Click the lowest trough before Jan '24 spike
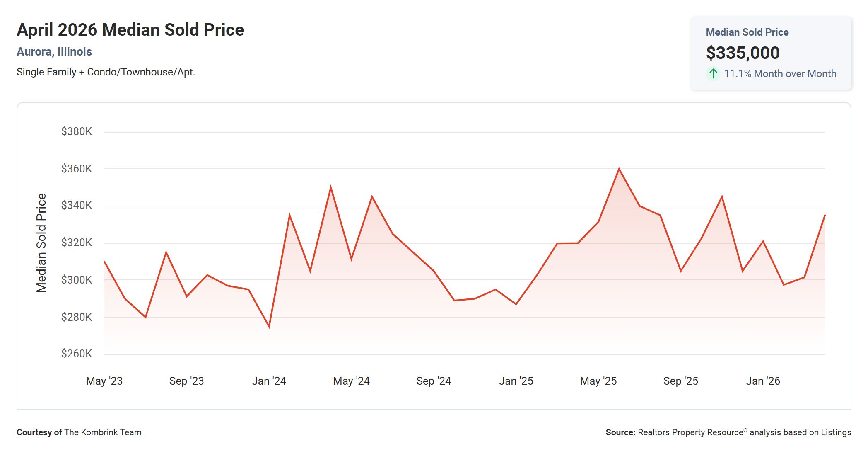Screen dimensions: 868x456 click(x=269, y=327)
